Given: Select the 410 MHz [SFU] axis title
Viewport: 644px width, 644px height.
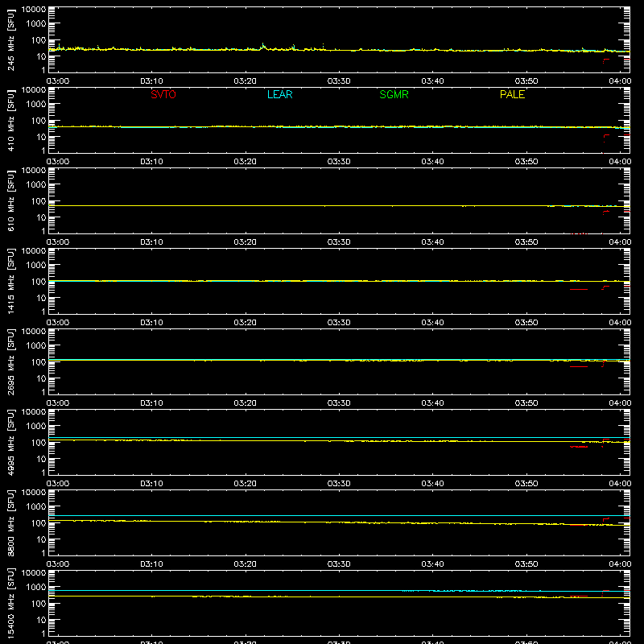Looking at the screenshot, I should (10, 120).
